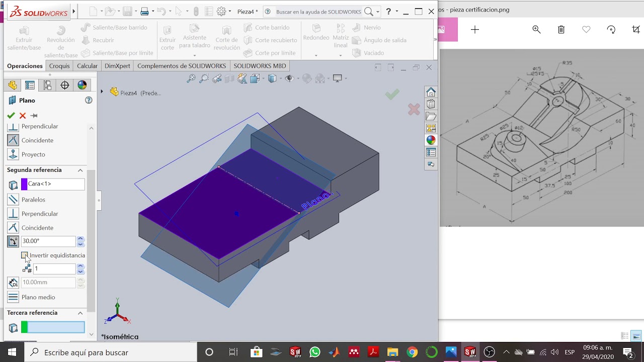644x362 pixels.
Task: Open the SOLIDWORKS options gear icon
Action: [221, 11]
